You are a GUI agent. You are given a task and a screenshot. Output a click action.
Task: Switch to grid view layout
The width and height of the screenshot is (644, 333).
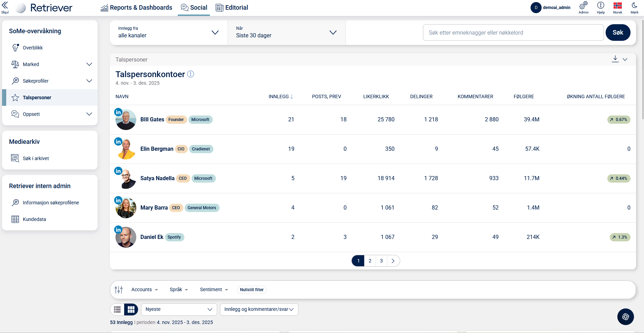131,309
